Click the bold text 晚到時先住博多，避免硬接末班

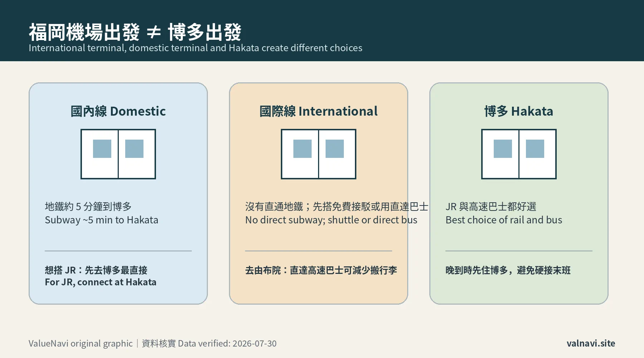[x=508, y=270]
